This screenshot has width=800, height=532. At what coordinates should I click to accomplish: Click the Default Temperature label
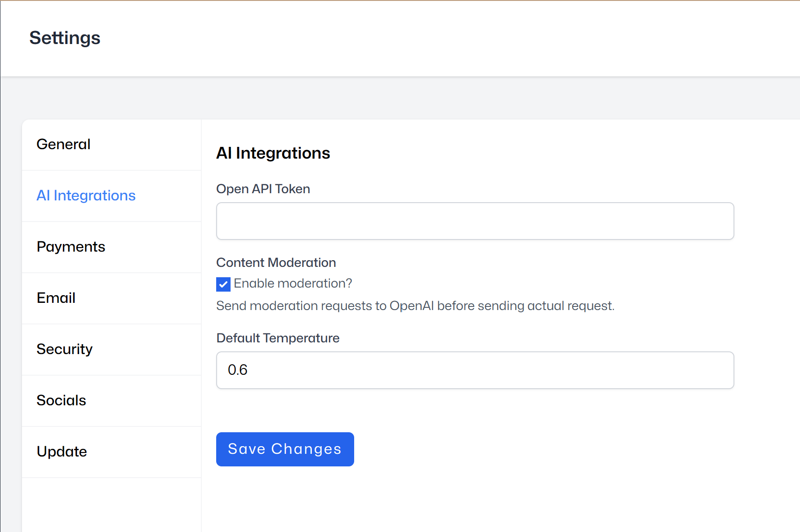click(278, 338)
